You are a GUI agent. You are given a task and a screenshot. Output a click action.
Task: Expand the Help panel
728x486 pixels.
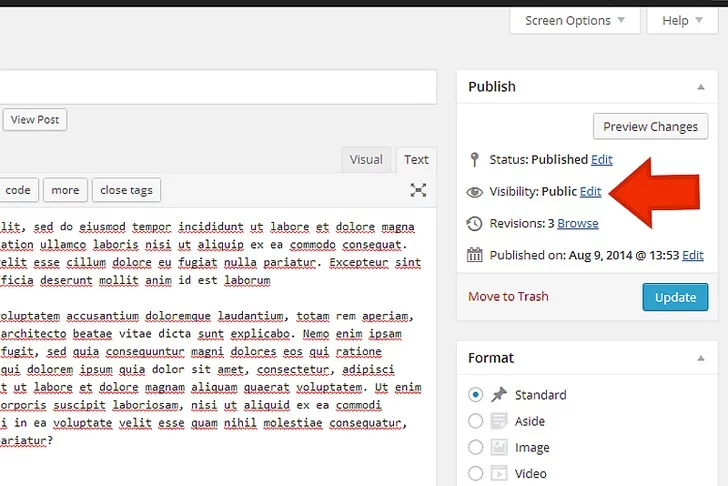[x=682, y=20]
